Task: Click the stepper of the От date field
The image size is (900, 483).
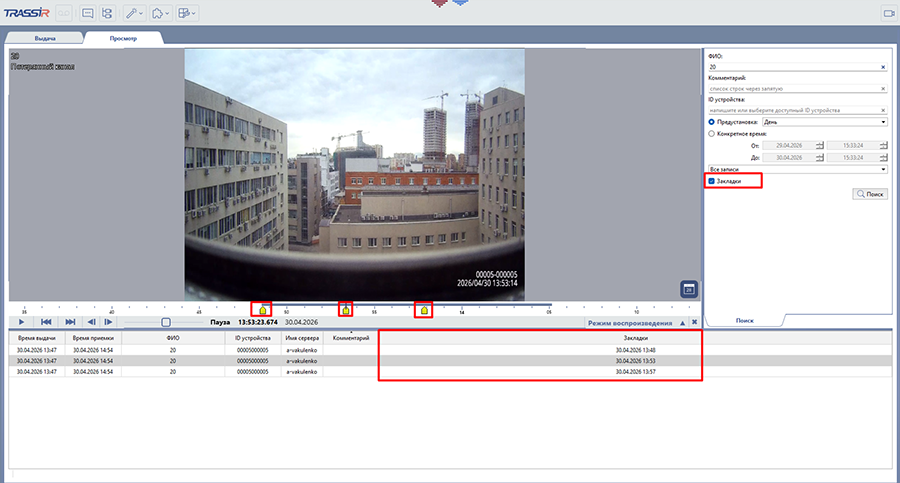Action: point(820,146)
